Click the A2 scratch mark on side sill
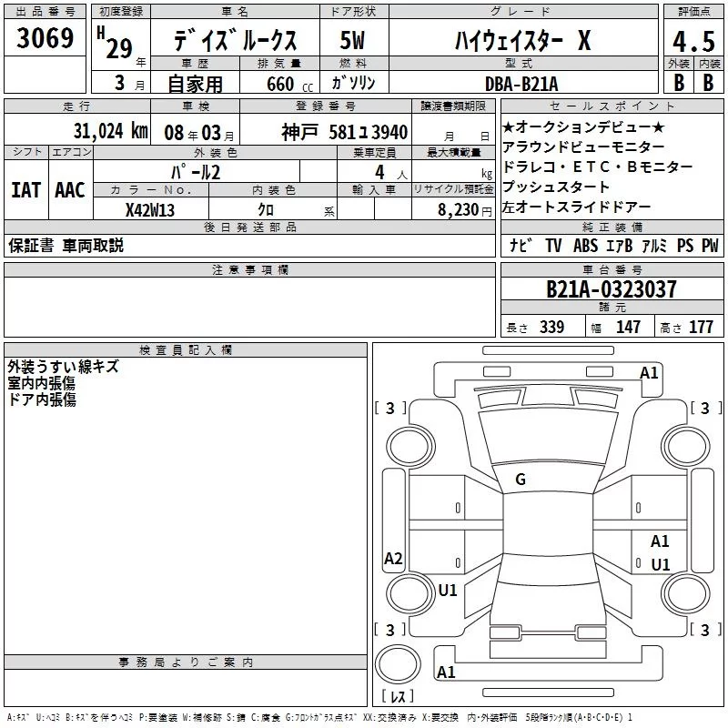This screenshot has height=728, width=728. [x=393, y=558]
